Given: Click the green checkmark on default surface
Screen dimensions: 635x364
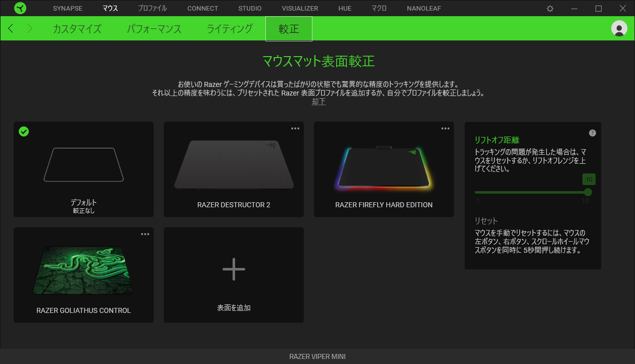Looking at the screenshot, I should (x=24, y=131).
